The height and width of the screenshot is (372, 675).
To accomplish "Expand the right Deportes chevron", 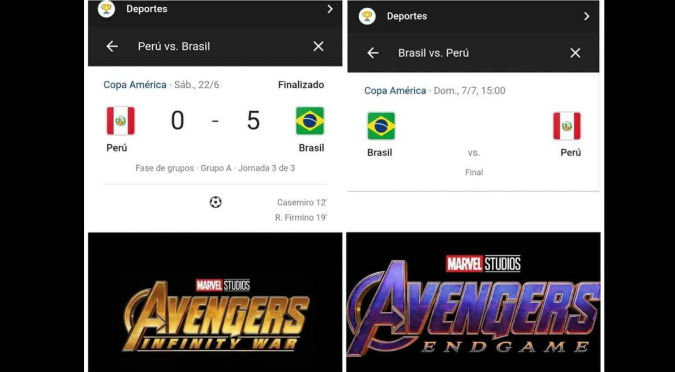I will (586, 16).
